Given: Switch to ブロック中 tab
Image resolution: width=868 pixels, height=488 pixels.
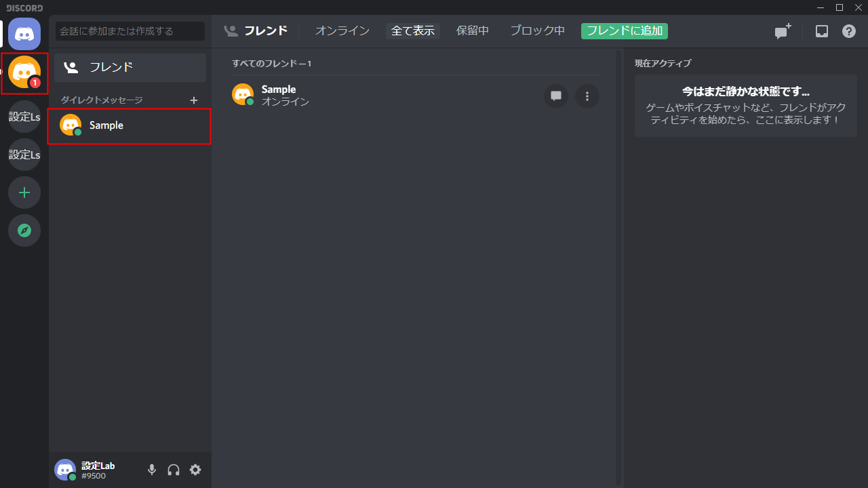Looking at the screenshot, I should (538, 31).
